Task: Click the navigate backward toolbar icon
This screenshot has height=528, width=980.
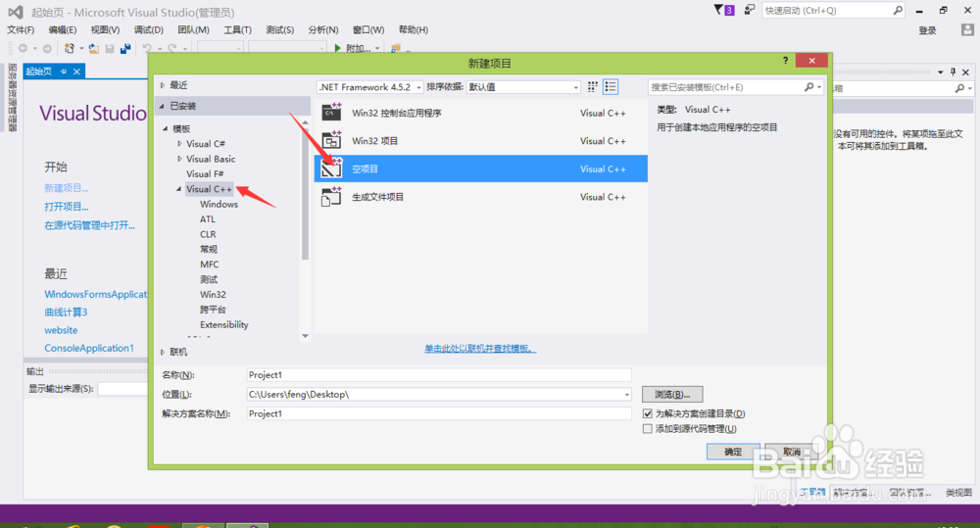Action: point(24,48)
